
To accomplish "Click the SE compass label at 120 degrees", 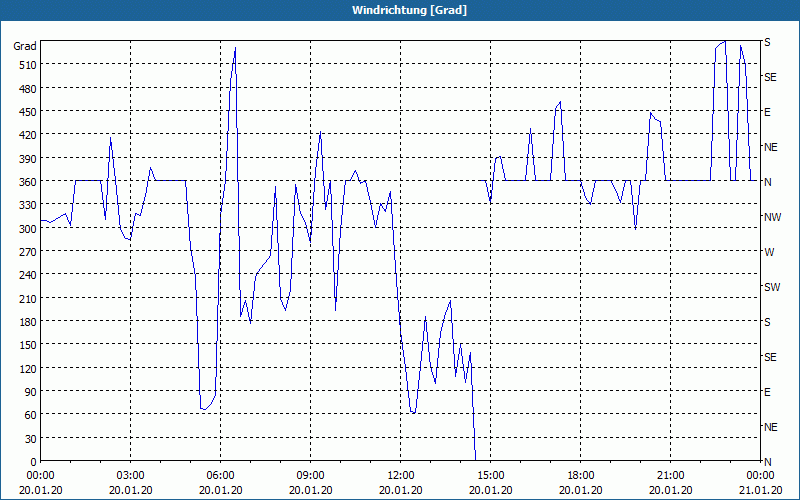I will (x=770, y=357).
